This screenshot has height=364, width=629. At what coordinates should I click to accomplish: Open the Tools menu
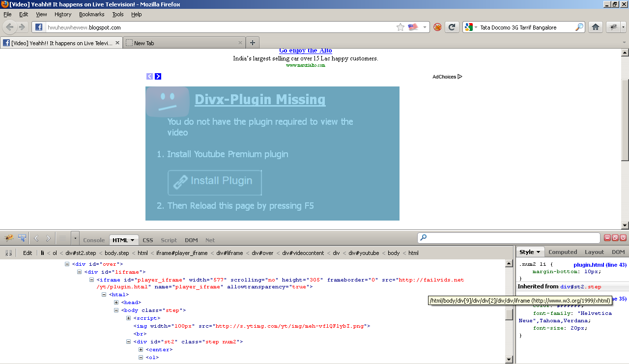tap(118, 14)
